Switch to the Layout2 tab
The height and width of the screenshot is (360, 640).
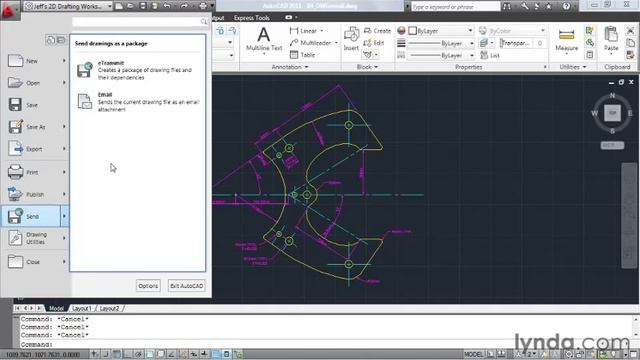coord(109,308)
